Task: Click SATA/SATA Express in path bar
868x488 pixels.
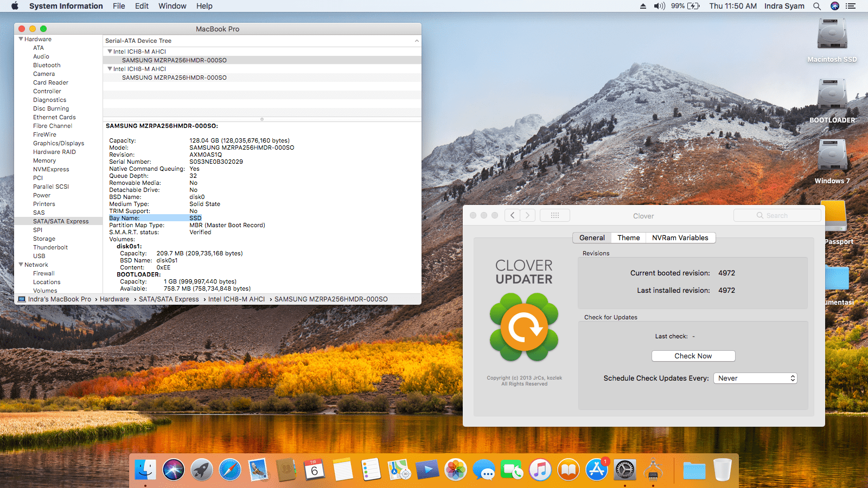Action: (x=169, y=299)
